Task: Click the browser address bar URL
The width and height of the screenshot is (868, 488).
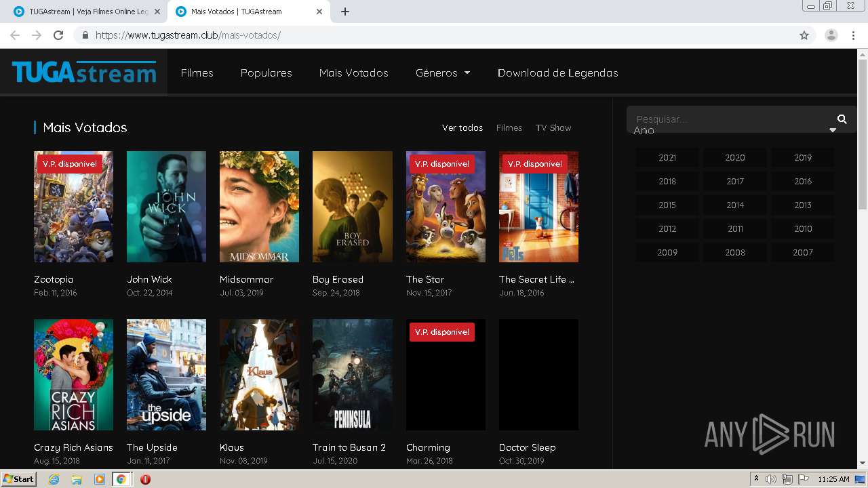Action: click(x=189, y=35)
